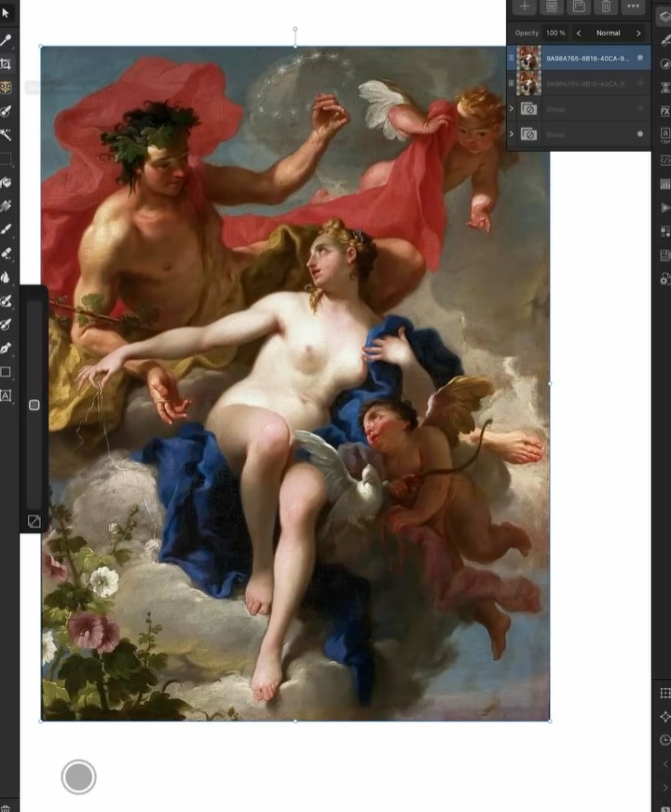Pick the Color Picker eyedropper tool

[6, 40]
